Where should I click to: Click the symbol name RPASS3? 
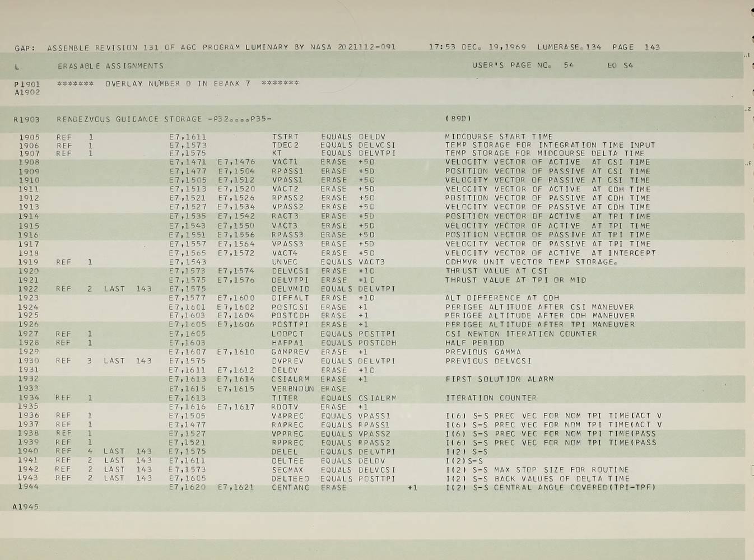click(287, 235)
